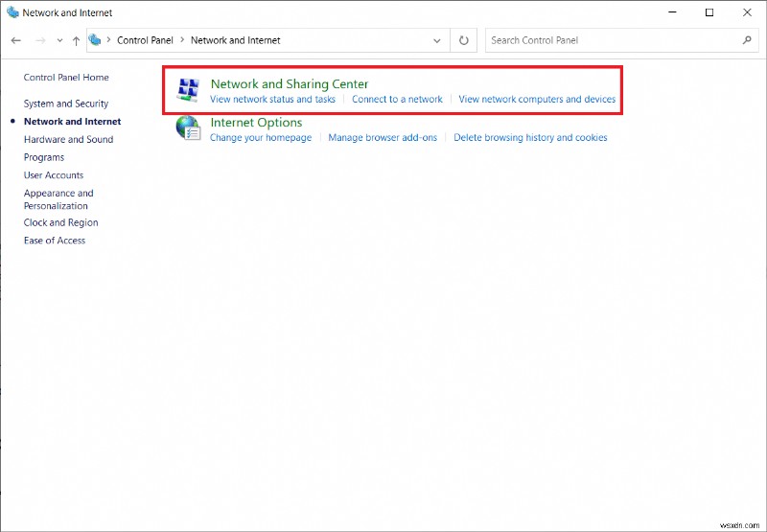Click the magnifier search icon
Viewport: 767px width, 532px height.
(x=747, y=40)
